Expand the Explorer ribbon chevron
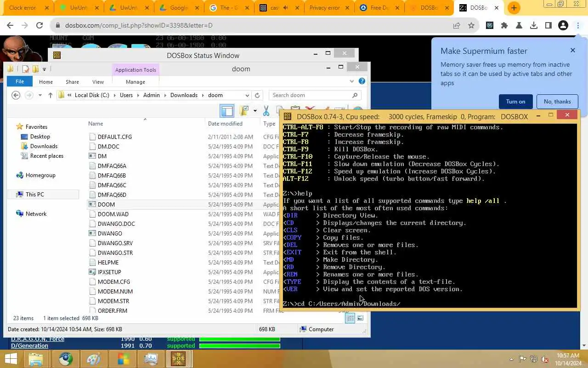 (x=352, y=81)
